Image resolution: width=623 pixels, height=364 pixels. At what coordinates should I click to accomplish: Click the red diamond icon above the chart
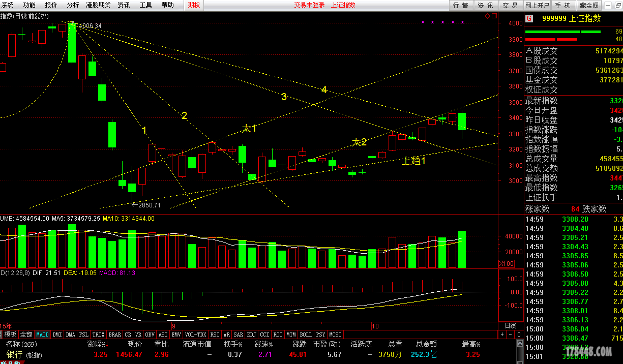coord(487,16)
